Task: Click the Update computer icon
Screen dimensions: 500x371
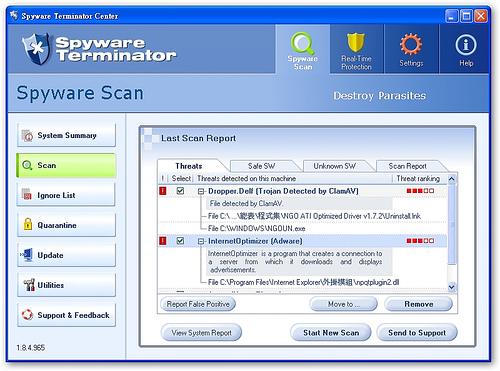Action: [26, 255]
